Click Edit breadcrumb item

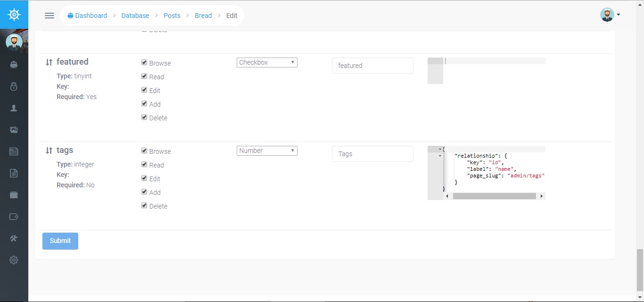coord(231,16)
